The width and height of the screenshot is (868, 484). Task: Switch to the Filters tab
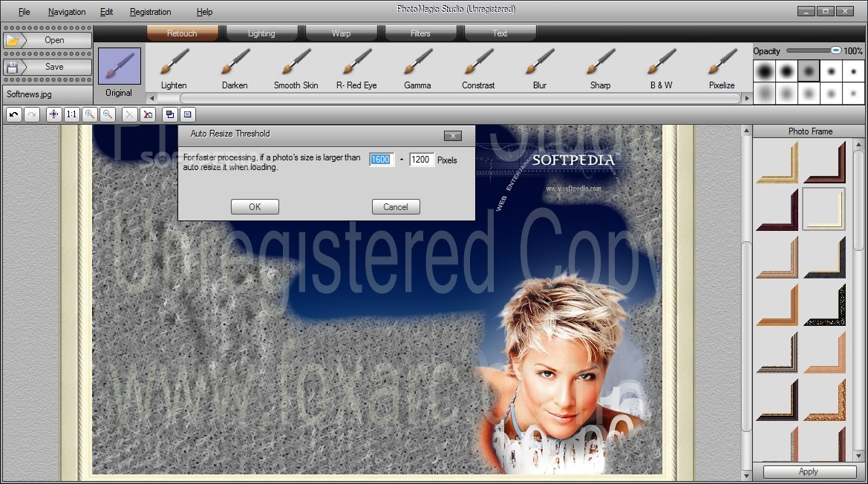pos(420,33)
